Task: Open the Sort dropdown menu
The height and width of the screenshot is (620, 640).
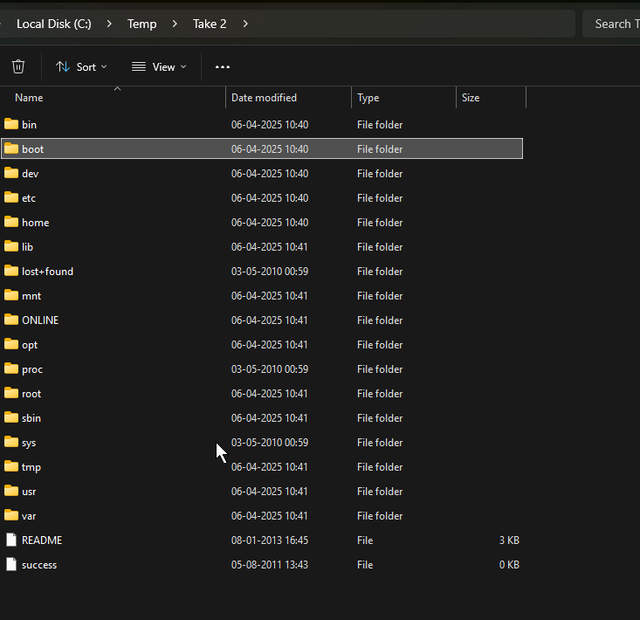Action: click(81, 67)
